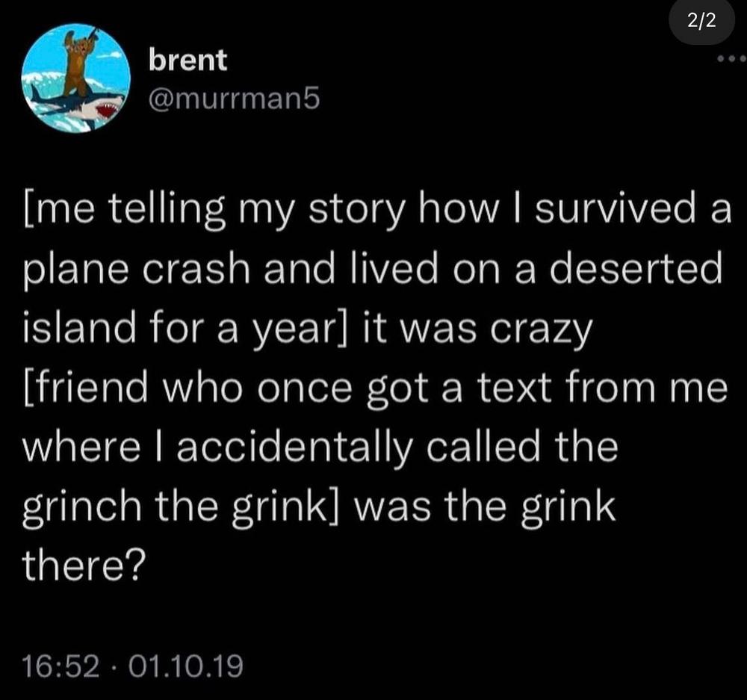The width and height of the screenshot is (747, 700).
Task: Tap the 2/2 image counter badge
Action: point(701,20)
